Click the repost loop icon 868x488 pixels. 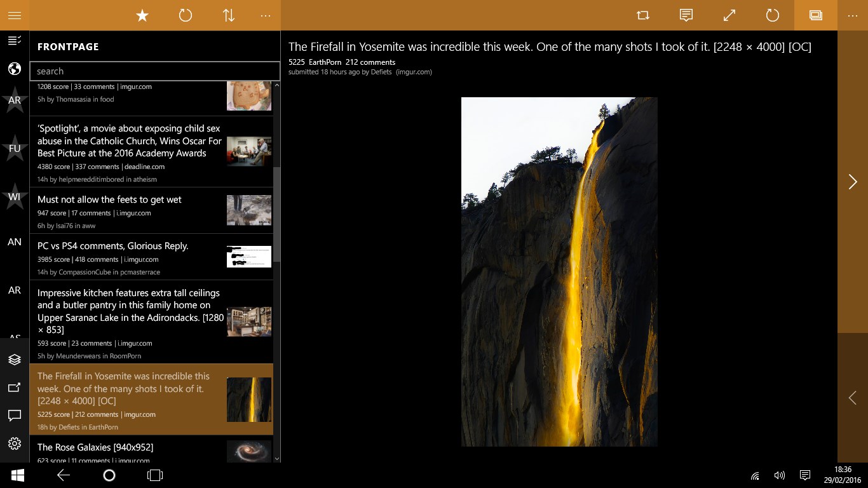click(643, 15)
